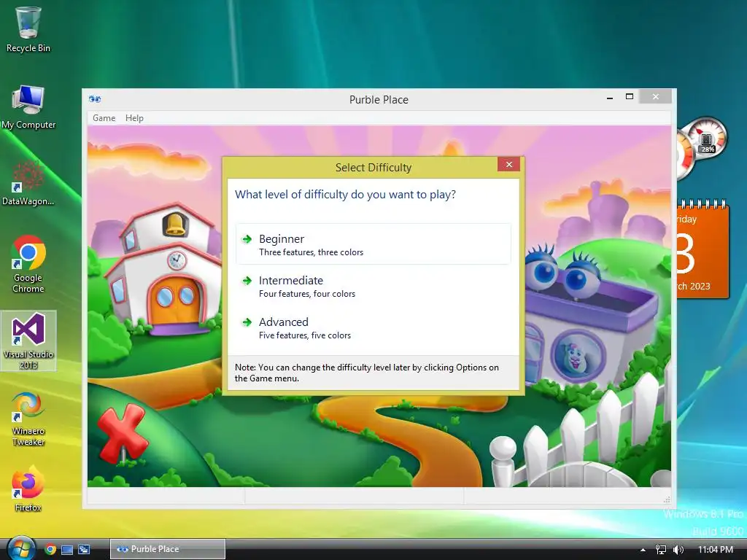Open the network icon in system tray
Viewport: 747px width, 560px height.
pos(660,550)
